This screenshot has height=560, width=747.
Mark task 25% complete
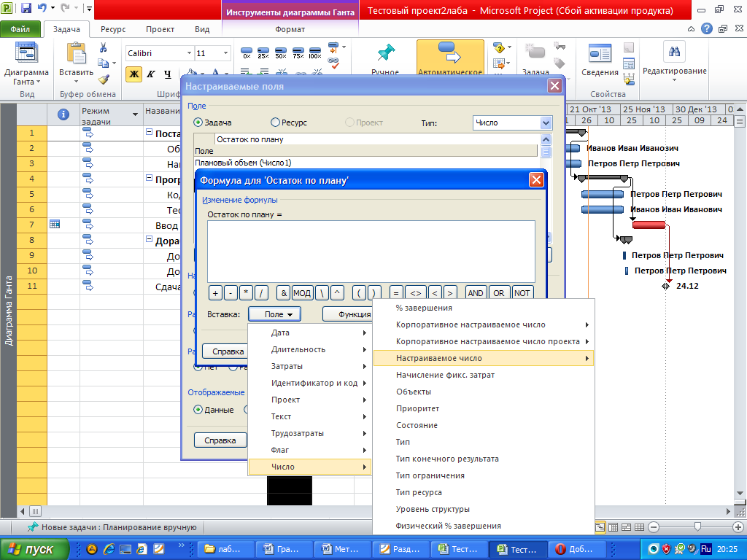(263, 52)
